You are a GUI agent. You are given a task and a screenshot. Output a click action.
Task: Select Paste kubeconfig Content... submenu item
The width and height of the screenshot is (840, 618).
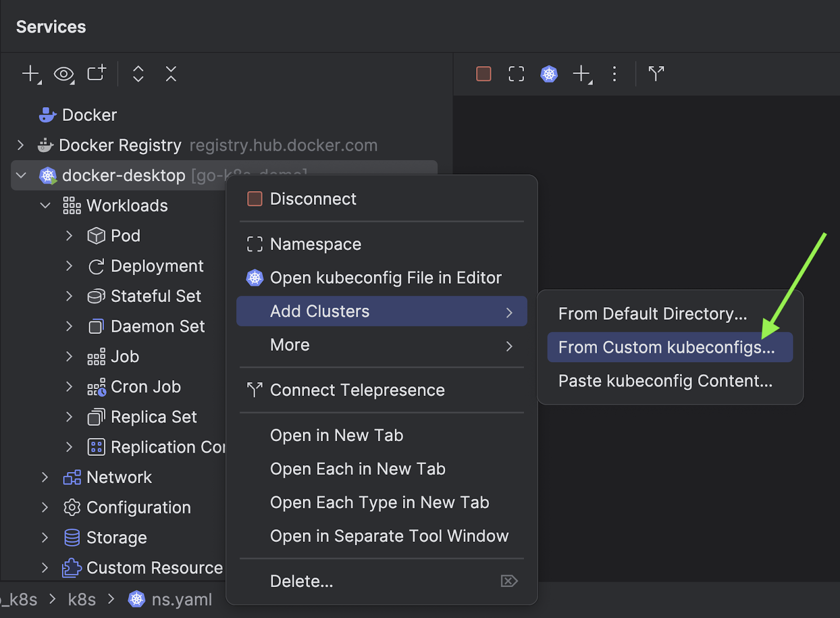click(x=670, y=381)
